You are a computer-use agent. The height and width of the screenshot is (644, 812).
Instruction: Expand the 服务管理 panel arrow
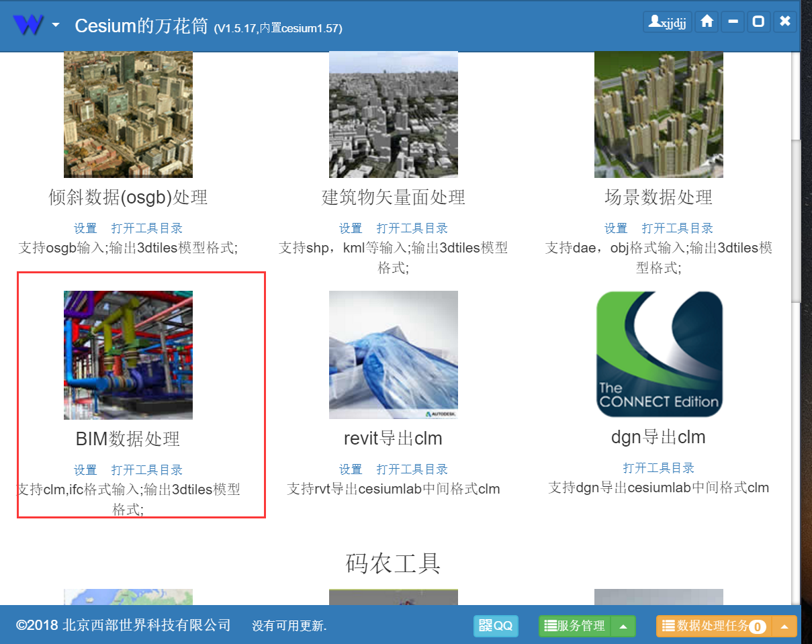pyautogui.click(x=621, y=626)
